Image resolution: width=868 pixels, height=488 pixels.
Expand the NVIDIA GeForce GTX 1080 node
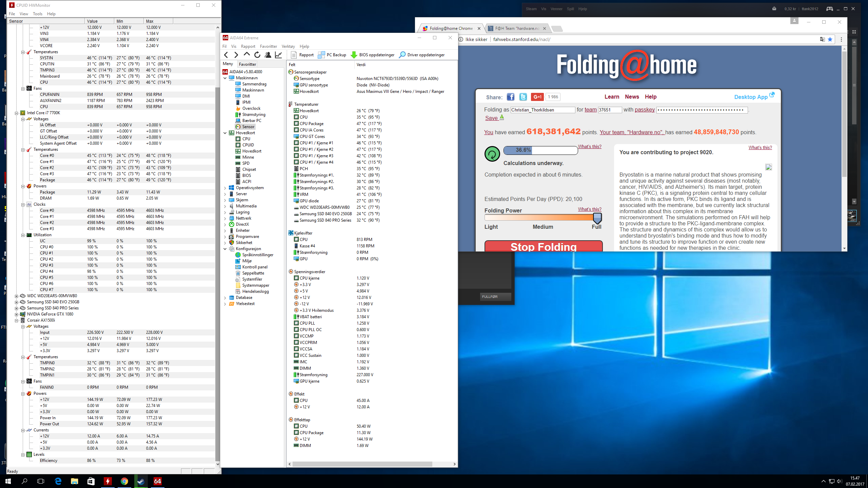tap(16, 314)
